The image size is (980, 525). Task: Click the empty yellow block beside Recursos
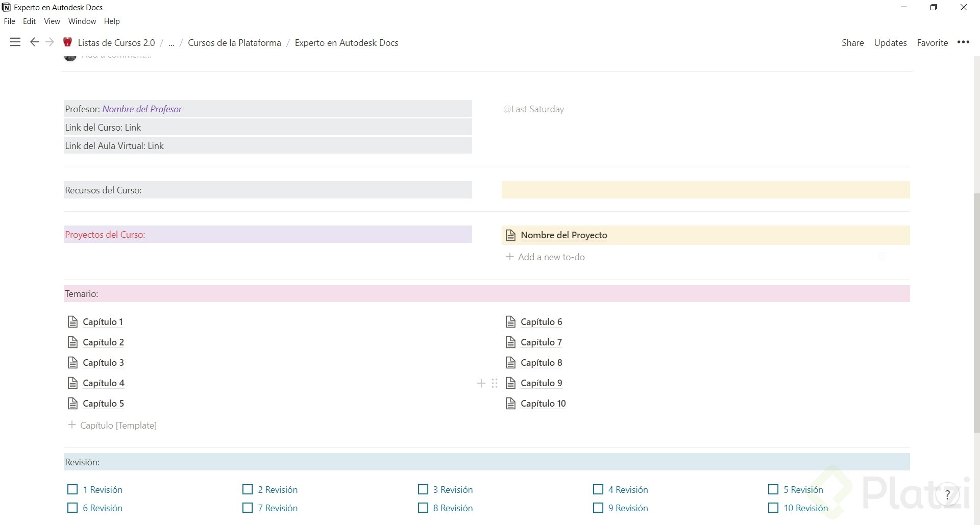(705, 190)
